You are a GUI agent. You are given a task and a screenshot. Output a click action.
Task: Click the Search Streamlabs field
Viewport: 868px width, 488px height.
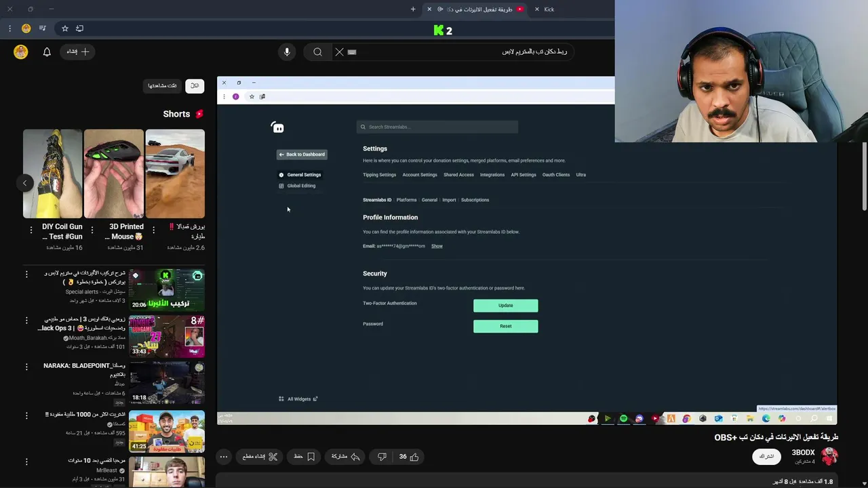pyautogui.click(x=437, y=127)
